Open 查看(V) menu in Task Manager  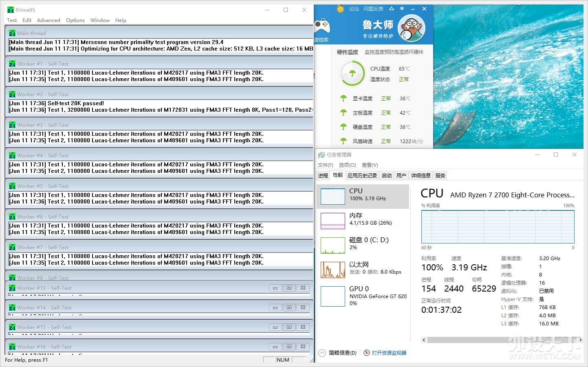click(370, 165)
